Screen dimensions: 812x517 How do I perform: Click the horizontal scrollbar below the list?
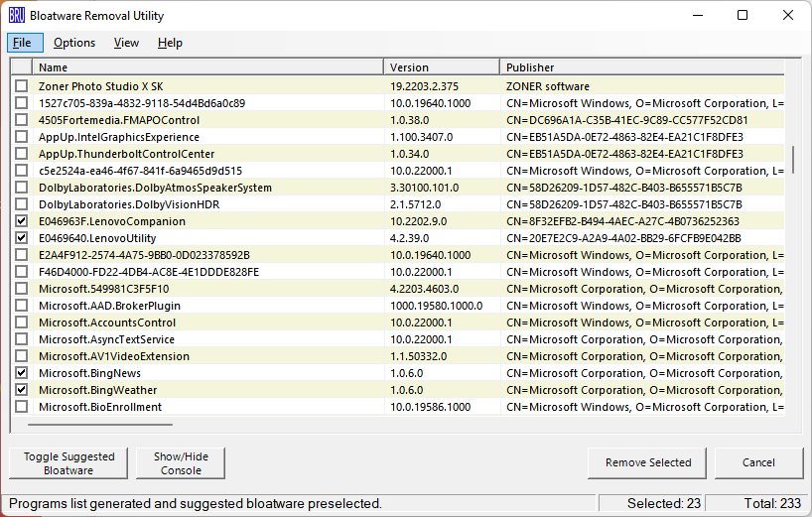pyautogui.click(x=99, y=425)
